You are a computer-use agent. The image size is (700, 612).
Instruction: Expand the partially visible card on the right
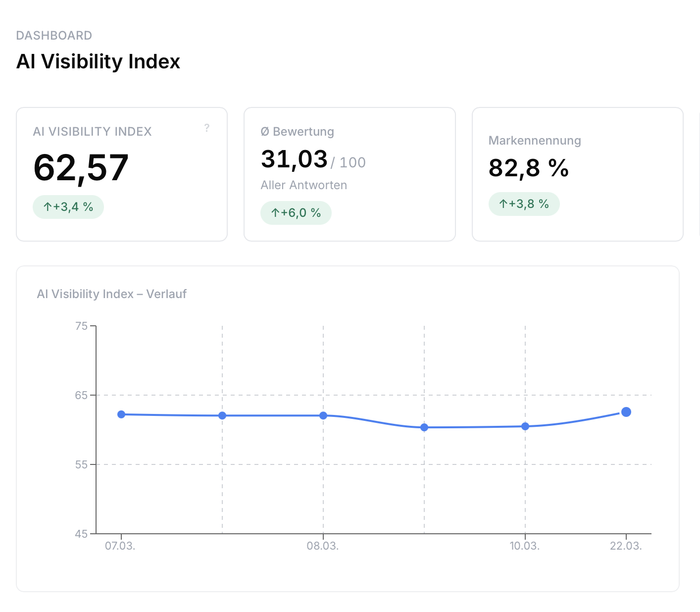(x=699, y=174)
